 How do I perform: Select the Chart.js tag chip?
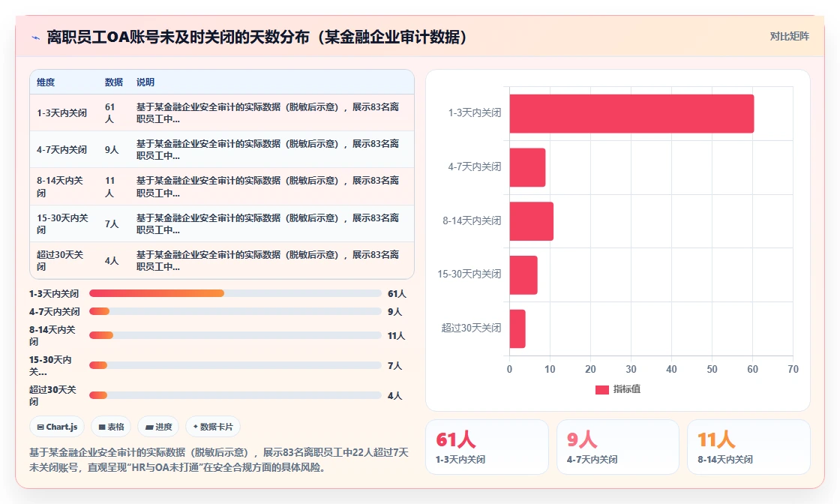(57, 427)
